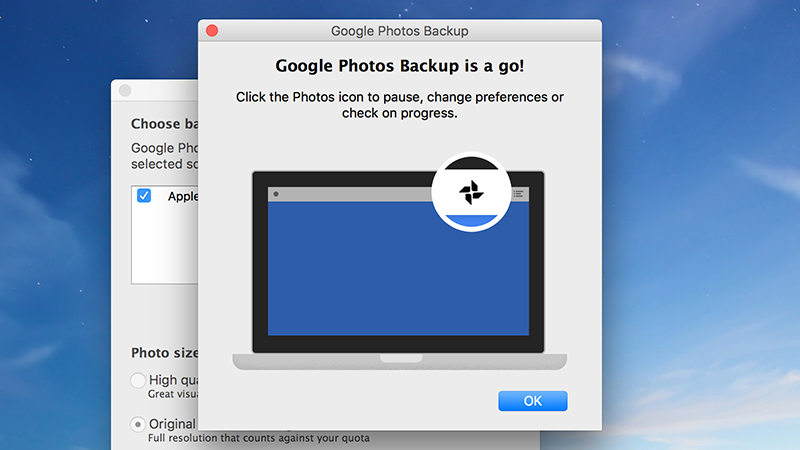This screenshot has height=450, width=800.
Task: Click the 'Google Photos Backup is a go!' heading
Action: click(399, 66)
